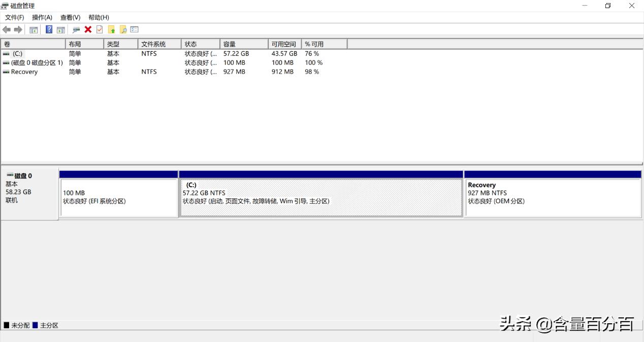Select the (C:) volume in list
The width and height of the screenshot is (644, 342).
click(x=18, y=53)
